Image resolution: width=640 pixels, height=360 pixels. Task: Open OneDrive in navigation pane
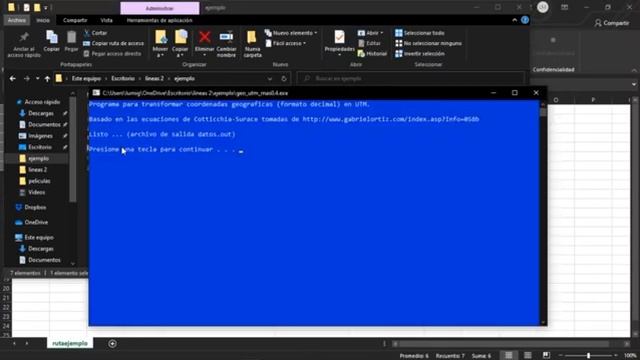pos(31,222)
